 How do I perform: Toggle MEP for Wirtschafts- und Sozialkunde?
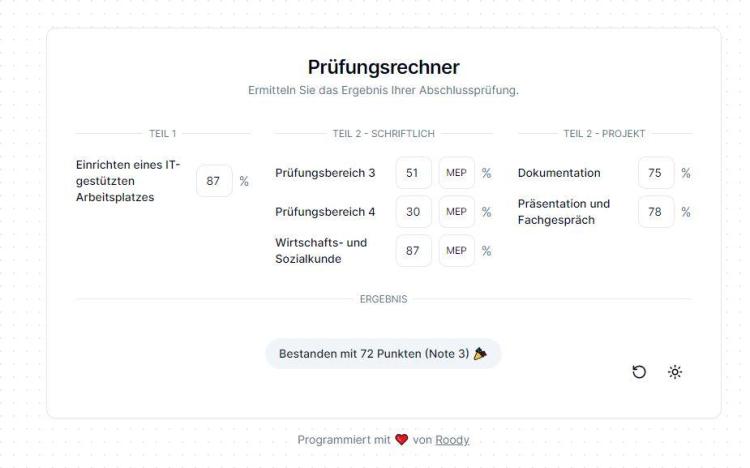tap(456, 250)
